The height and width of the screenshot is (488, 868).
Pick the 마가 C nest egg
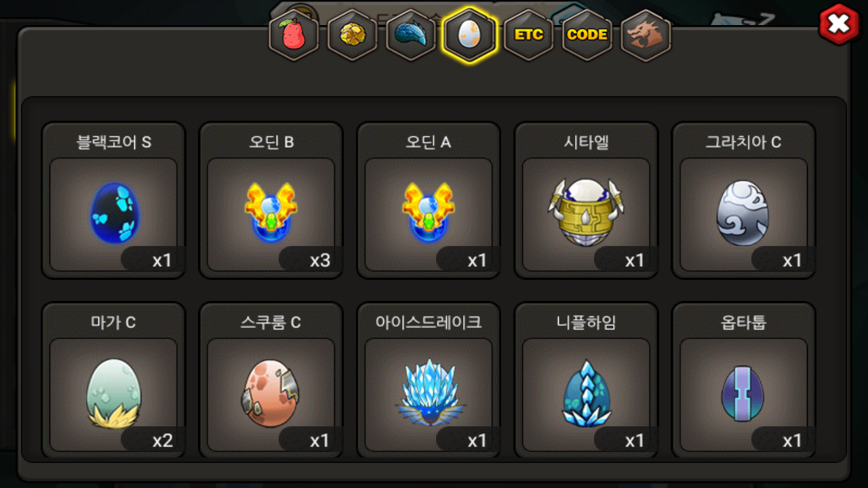coord(113,380)
